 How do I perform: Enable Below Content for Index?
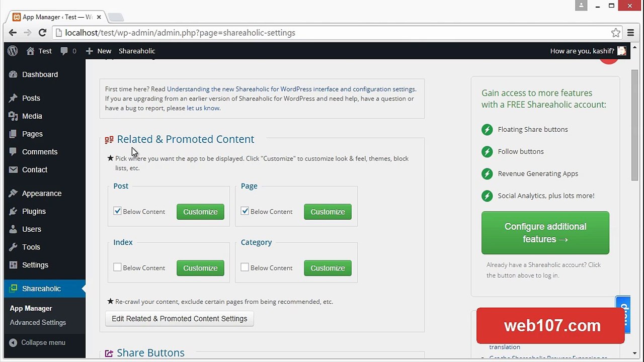[x=117, y=267]
